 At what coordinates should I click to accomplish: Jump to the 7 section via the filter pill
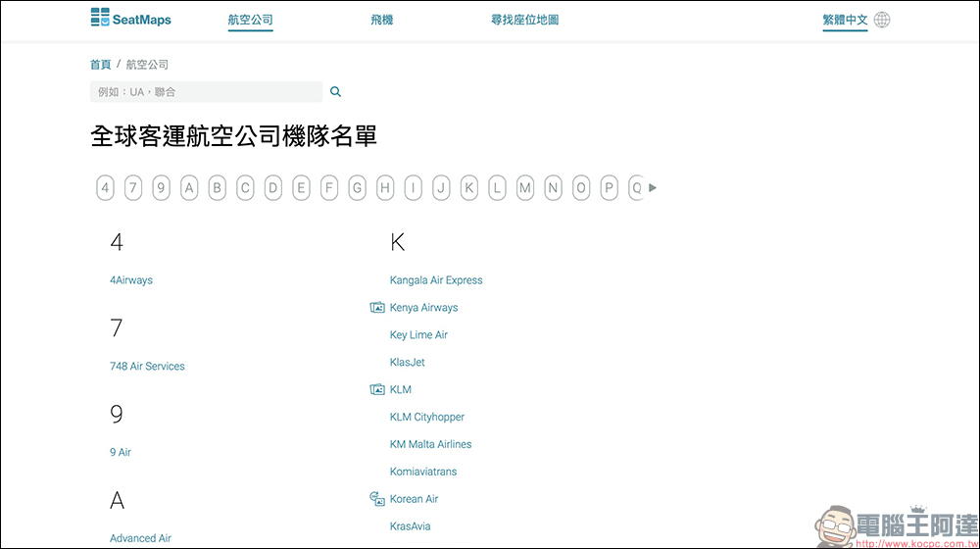133,187
